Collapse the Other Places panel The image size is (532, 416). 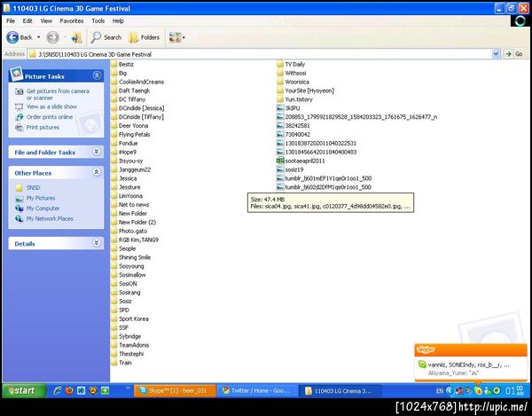(97, 172)
